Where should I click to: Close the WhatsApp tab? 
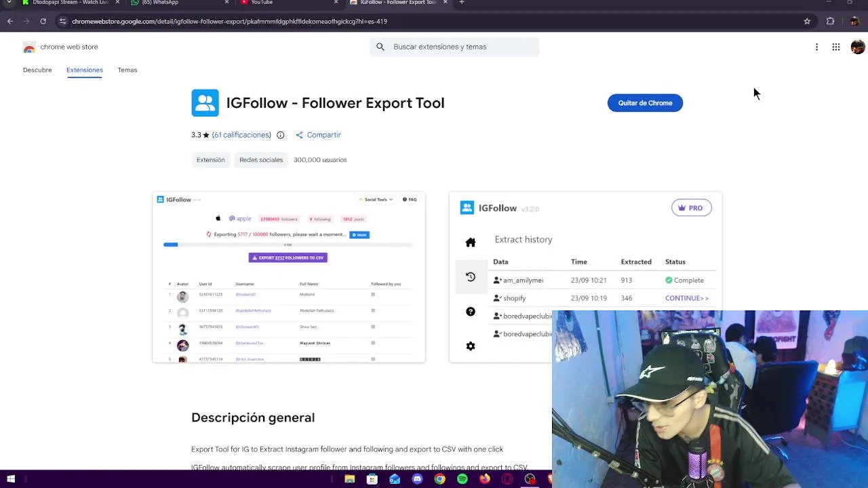226,3
